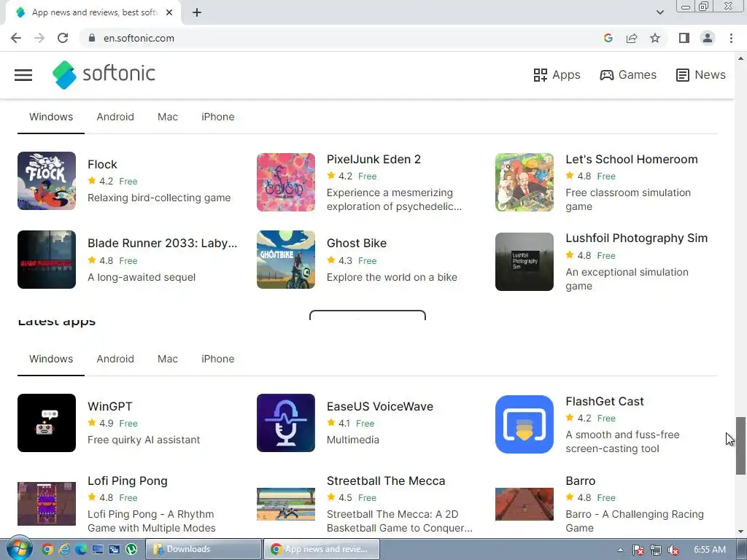Open the Ghost Bike thumbnail
The height and width of the screenshot is (560, 747).
click(x=286, y=260)
